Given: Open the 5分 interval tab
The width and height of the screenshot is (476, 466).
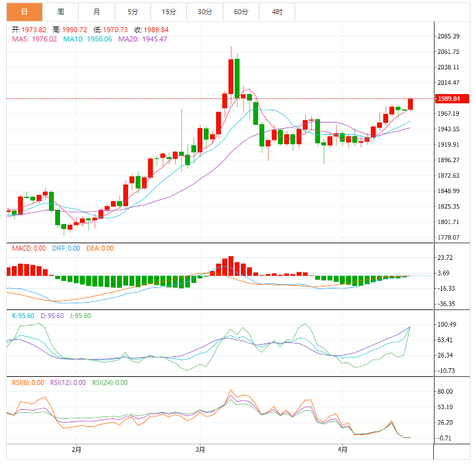Looking at the screenshot, I should point(132,12).
